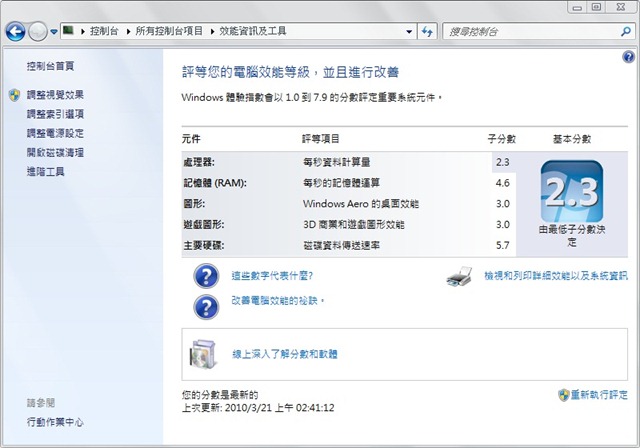Click the 圖形: row label
This screenshot has width=640, height=448.
(194, 204)
